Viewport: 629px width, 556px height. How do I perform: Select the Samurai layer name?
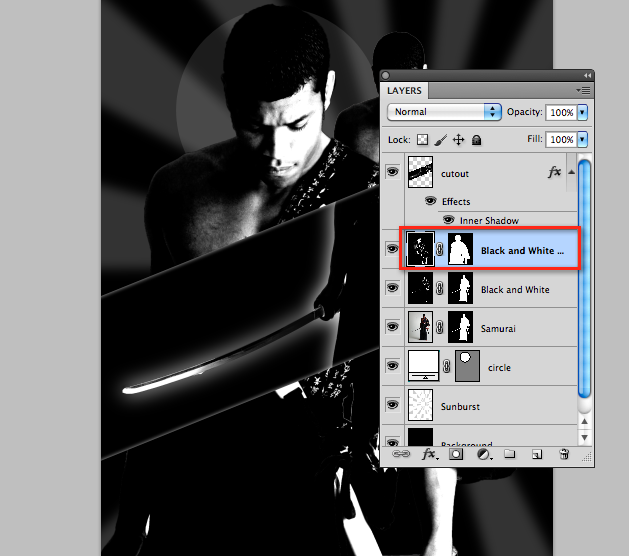[498, 329]
